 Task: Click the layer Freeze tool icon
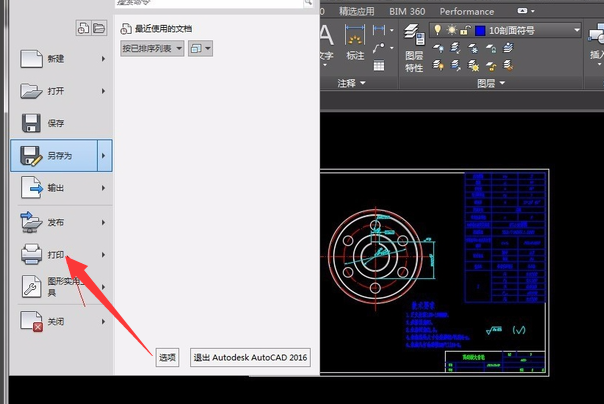pos(473,48)
